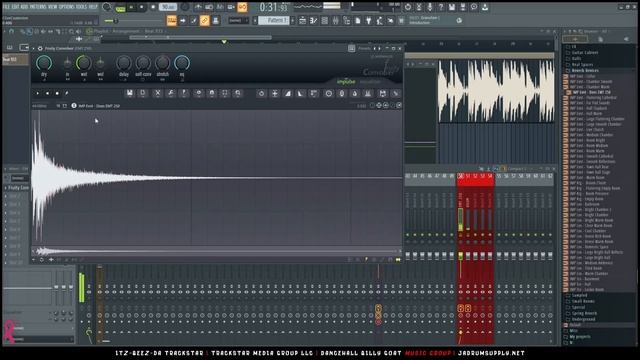Click the Convolver delete X icon
Screen dimensions: 640x360
click(157, 93)
